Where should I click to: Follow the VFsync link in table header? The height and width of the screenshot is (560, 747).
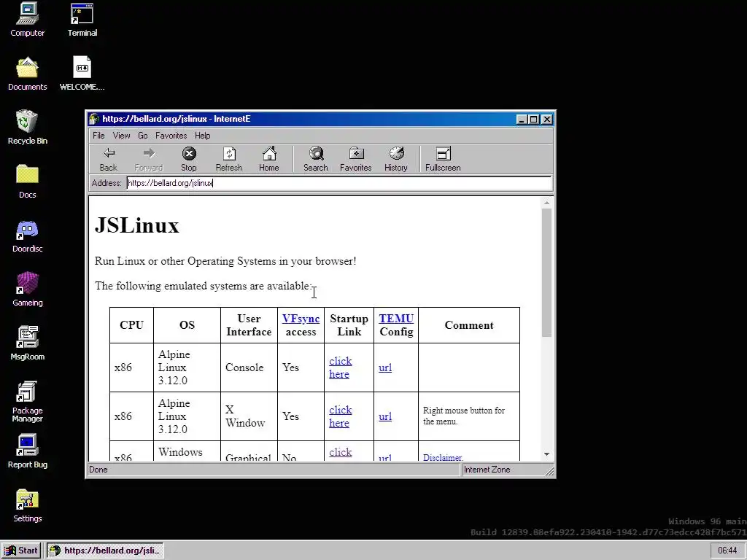[301, 319]
